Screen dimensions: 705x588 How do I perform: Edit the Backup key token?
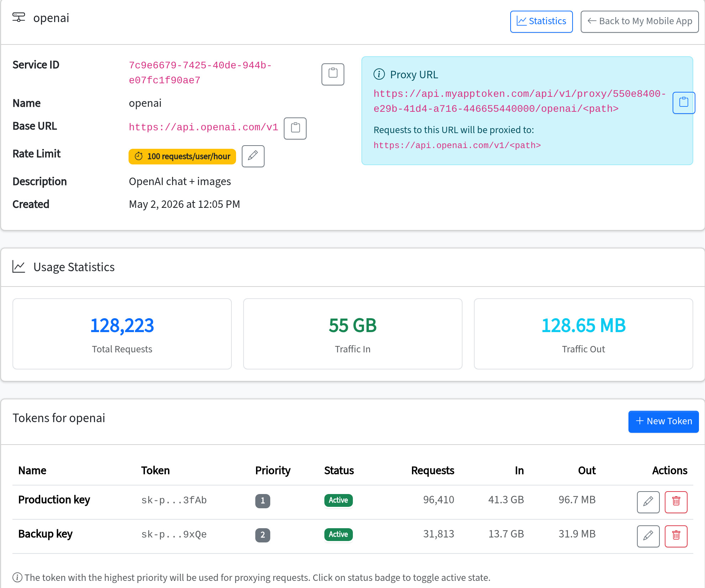tap(648, 536)
